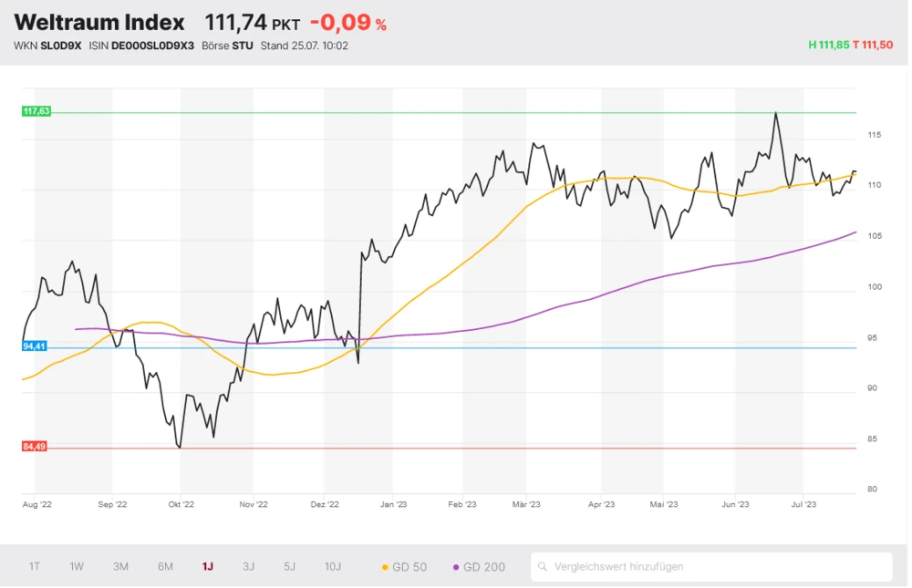
Task: Toggle the GD 50 moving average
Action: (403, 567)
